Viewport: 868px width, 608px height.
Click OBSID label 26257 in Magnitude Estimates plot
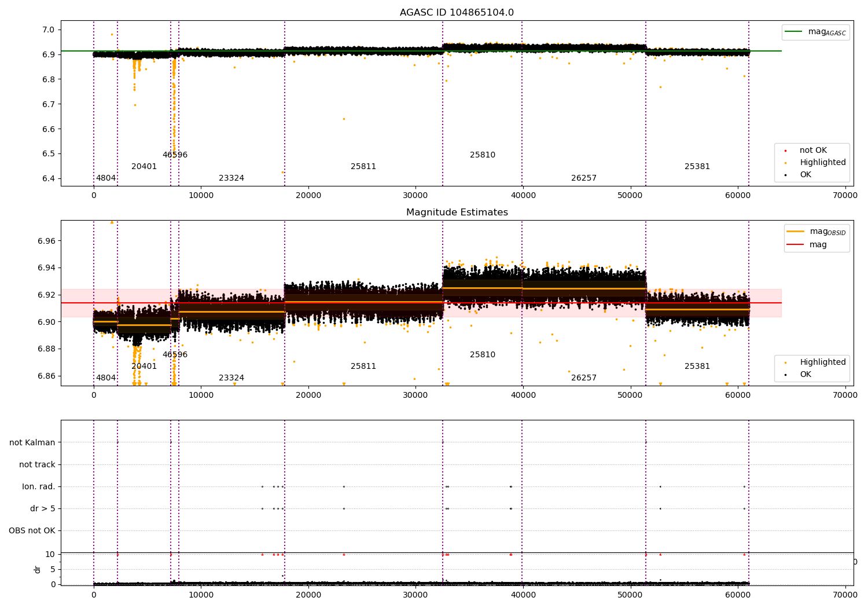(x=584, y=378)
